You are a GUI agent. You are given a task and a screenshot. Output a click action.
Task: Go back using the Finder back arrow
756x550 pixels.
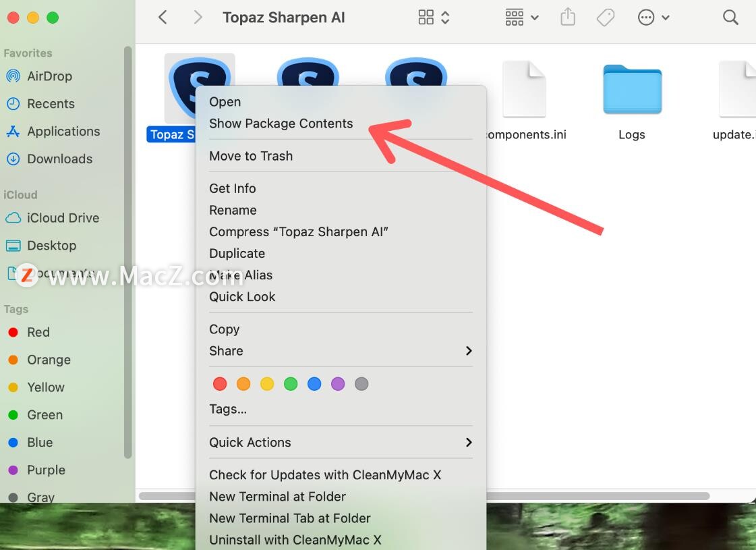point(163,18)
